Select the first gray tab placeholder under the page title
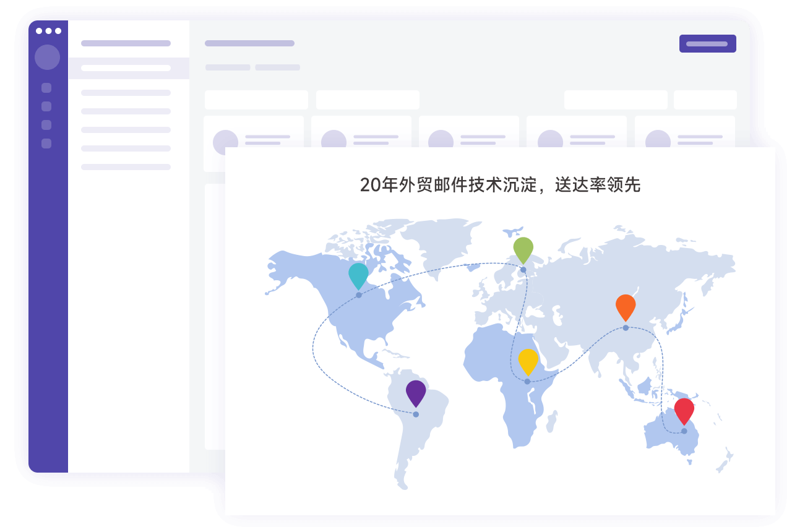 tap(228, 67)
